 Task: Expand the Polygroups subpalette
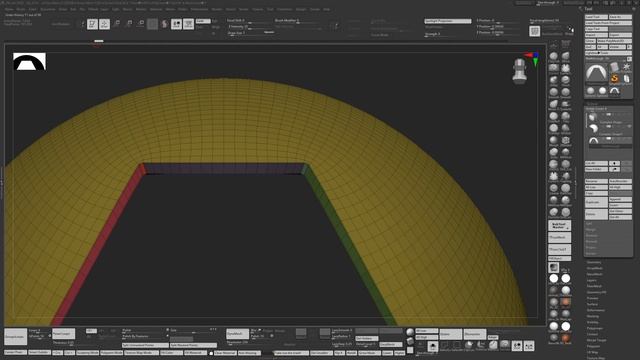click(595, 328)
